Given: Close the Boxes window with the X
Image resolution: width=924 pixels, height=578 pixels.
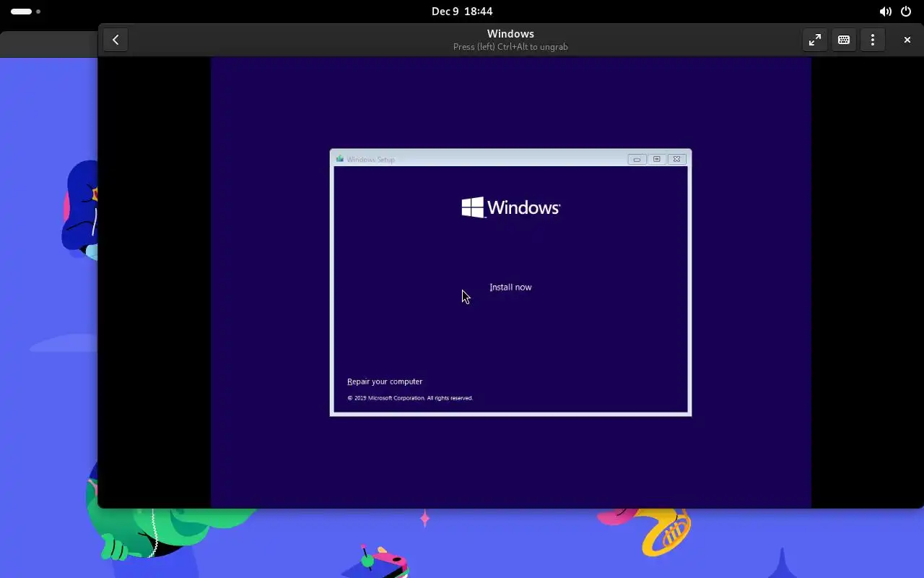Looking at the screenshot, I should (x=907, y=40).
